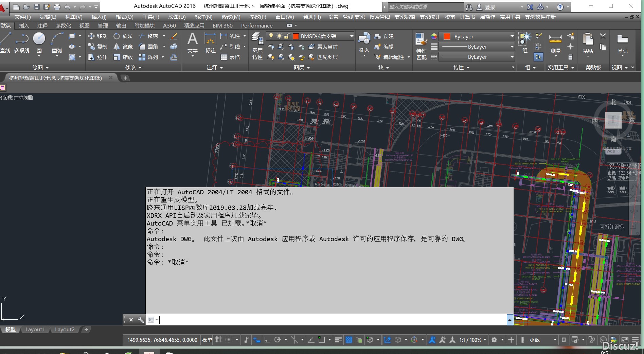Toggle the 模型 model space button in status bar
This screenshot has width=644, height=354.
click(x=207, y=340)
